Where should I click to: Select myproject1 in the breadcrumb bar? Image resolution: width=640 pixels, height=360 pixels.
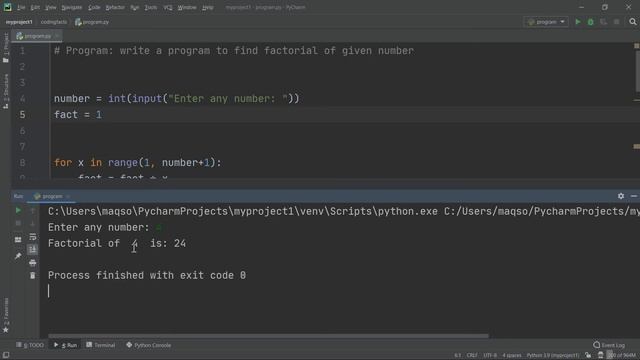tap(19, 22)
